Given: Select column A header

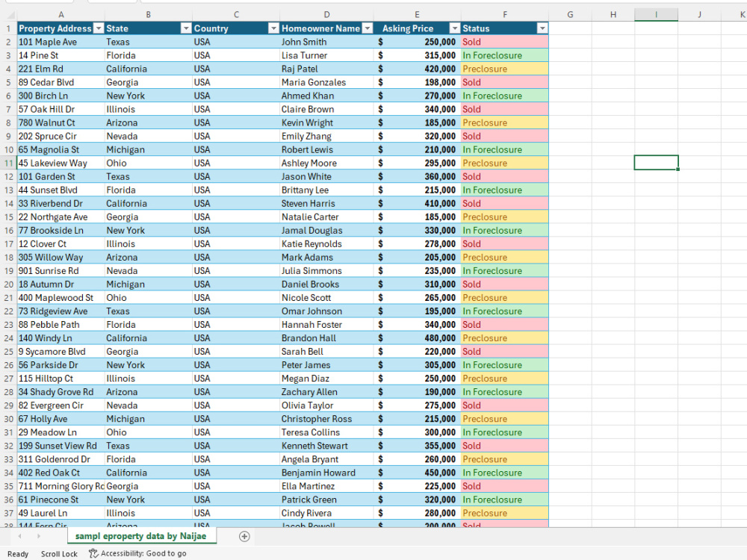Looking at the screenshot, I should pyautogui.click(x=61, y=15).
